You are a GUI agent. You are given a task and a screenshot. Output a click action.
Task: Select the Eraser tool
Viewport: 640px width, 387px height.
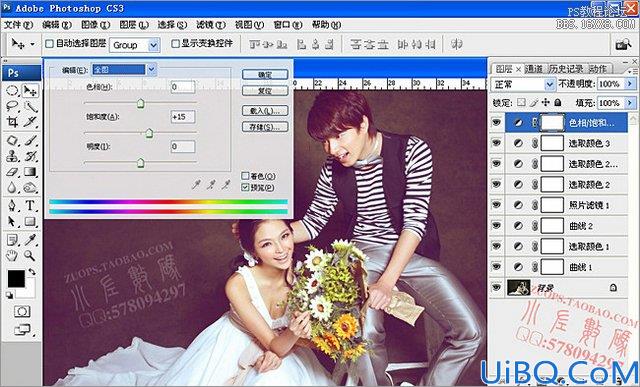[x=12, y=172]
